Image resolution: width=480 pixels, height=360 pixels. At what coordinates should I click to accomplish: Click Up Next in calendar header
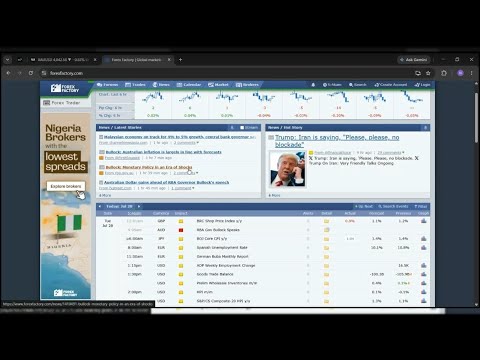tap(364, 206)
